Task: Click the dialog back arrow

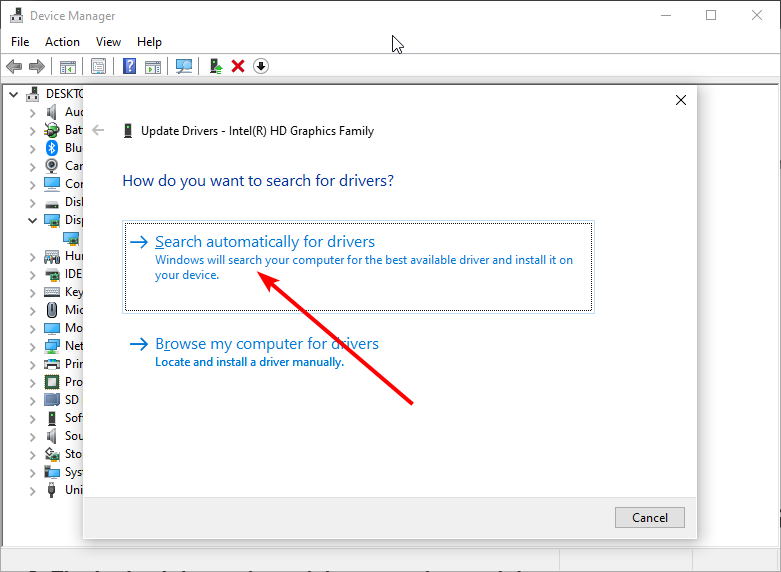Action: [98, 131]
